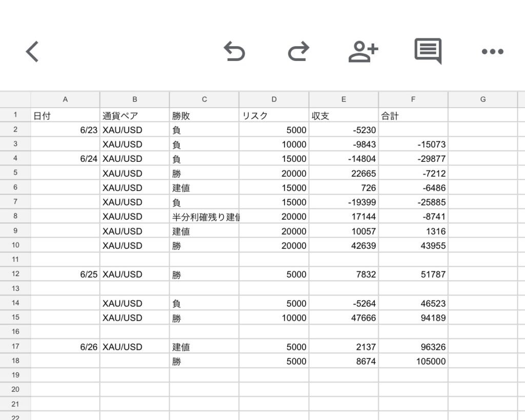Select the 6/26 date cell
The height and width of the screenshot is (420, 525).
click(65, 347)
